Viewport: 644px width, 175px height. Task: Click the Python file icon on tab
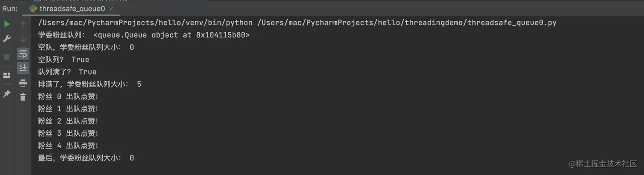point(33,9)
